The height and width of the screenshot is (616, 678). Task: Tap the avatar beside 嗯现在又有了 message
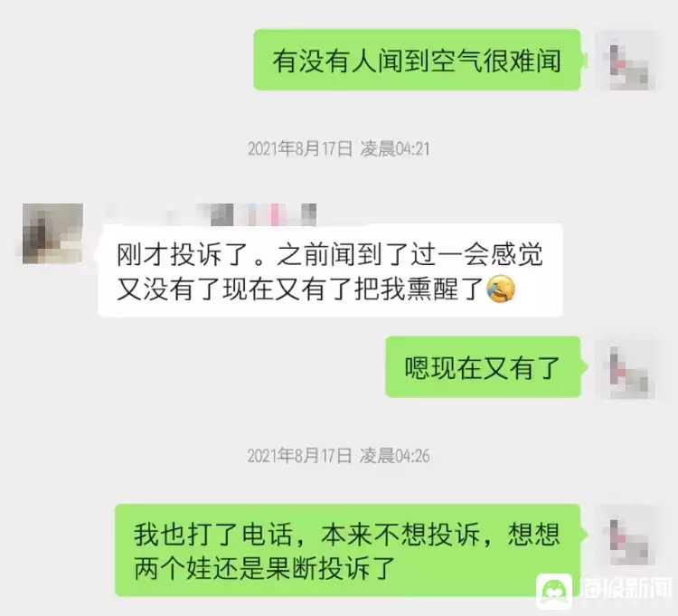point(627,368)
